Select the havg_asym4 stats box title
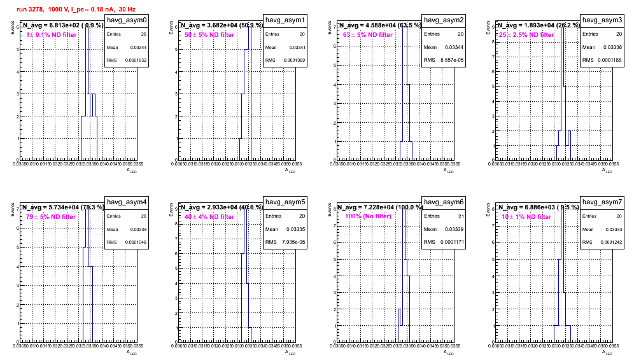Image resolution: width=634 pixels, height=364 pixels. click(x=127, y=202)
